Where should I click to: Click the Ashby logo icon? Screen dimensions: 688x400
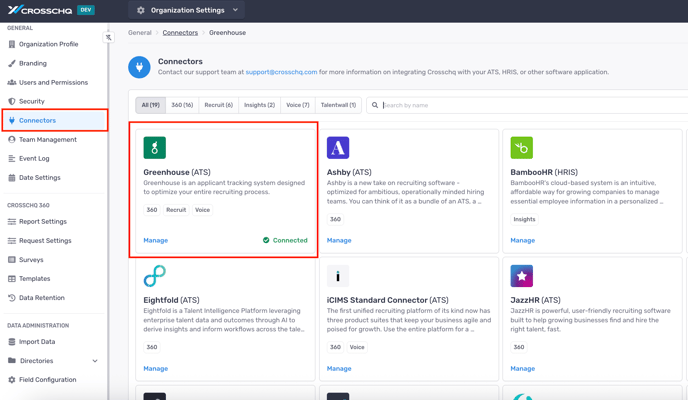[338, 148]
